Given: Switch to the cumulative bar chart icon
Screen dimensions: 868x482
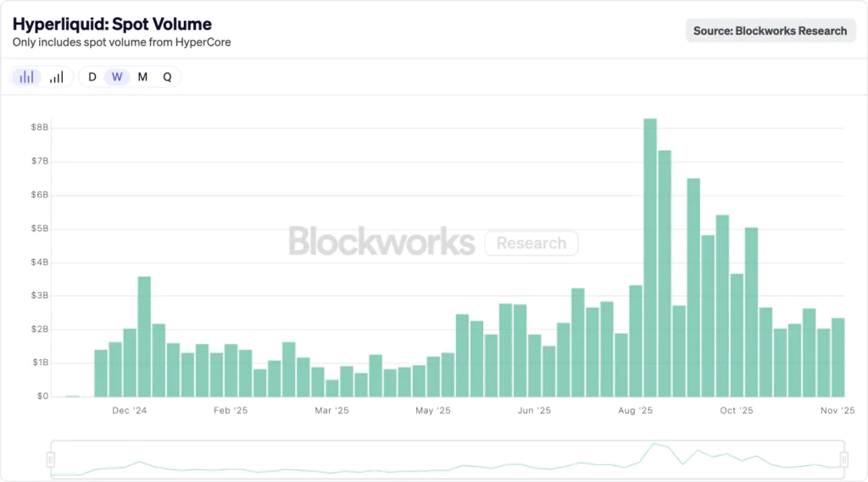Looking at the screenshot, I should click(56, 77).
